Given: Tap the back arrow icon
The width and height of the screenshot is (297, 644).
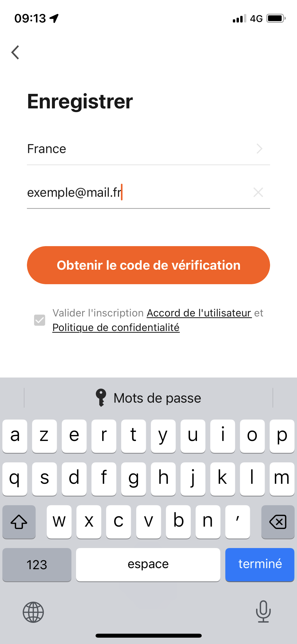Looking at the screenshot, I should tap(15, 52).
